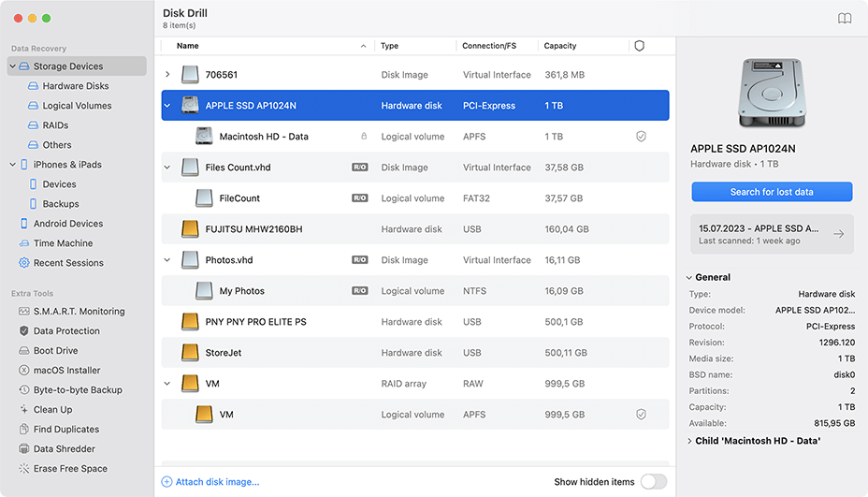Click the Data Shredder icon

tap(23, 448)
